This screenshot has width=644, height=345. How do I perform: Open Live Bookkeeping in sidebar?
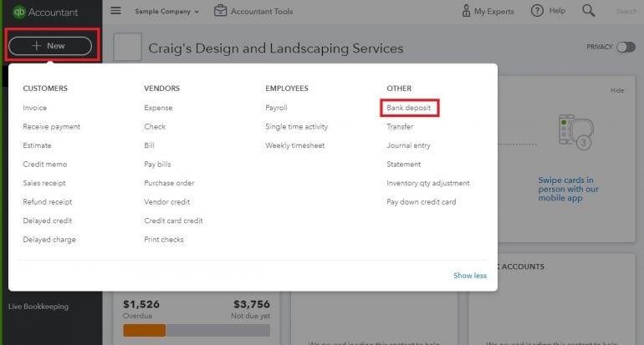click(x=38, y=307)
